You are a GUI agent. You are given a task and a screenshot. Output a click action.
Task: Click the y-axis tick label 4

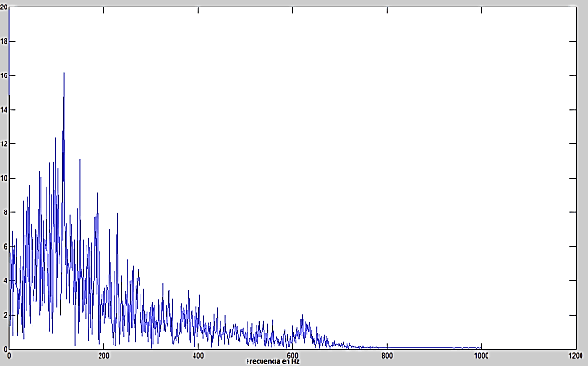(x=5, y=280)
